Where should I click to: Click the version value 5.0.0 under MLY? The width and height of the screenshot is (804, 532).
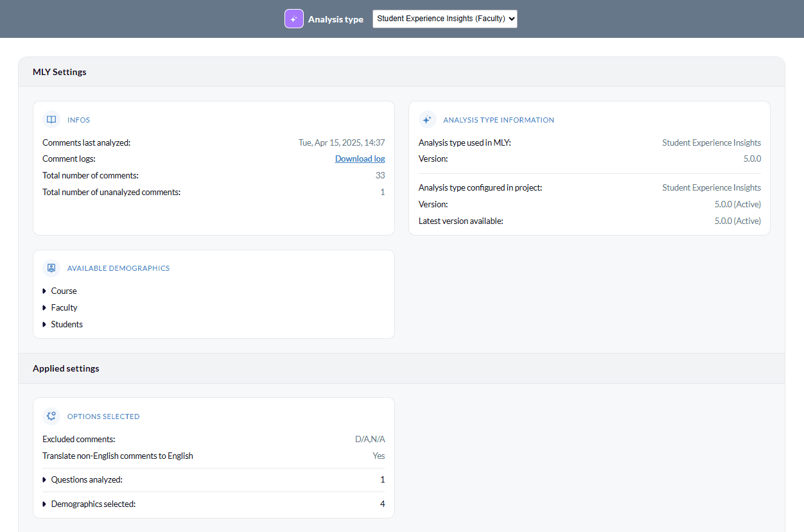click(x=752, y=159)
